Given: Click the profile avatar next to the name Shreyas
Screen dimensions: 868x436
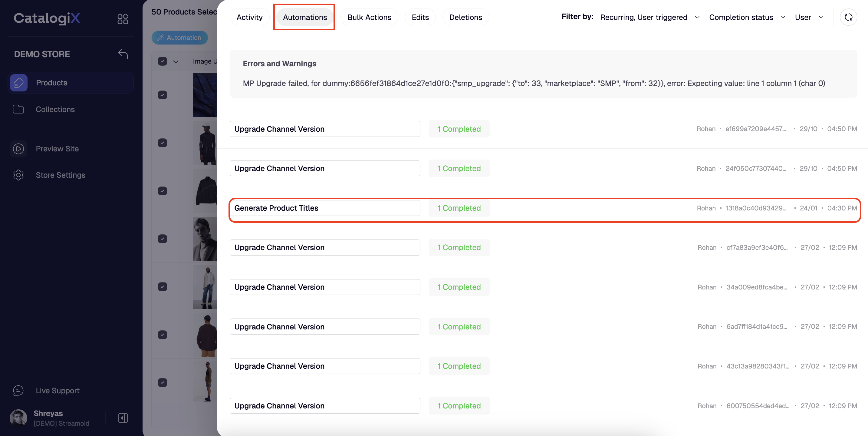Looking at the screenshot, I should point(18,418).
